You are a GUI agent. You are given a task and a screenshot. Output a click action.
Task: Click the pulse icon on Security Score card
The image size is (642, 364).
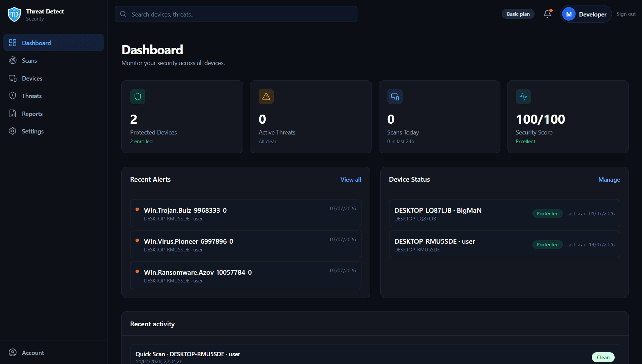pos(523,97)
